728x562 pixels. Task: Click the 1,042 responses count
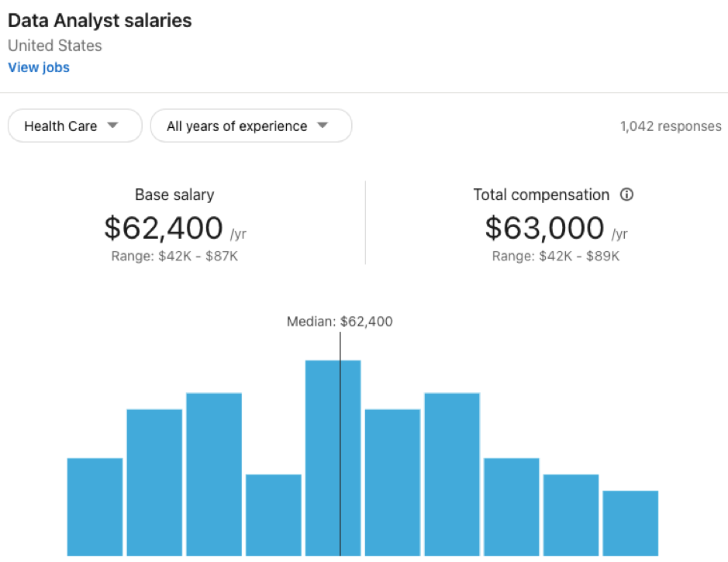(x=670, y=126)
